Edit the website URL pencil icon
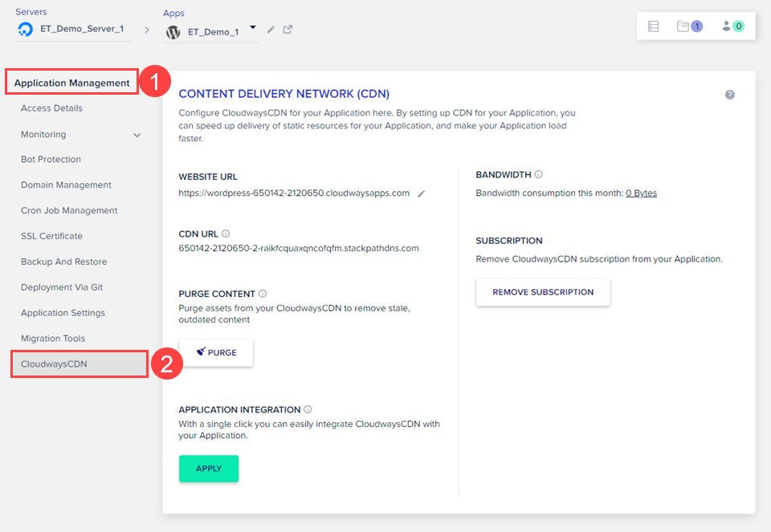This screenshot has width=771, height=532. click(422, 193)
